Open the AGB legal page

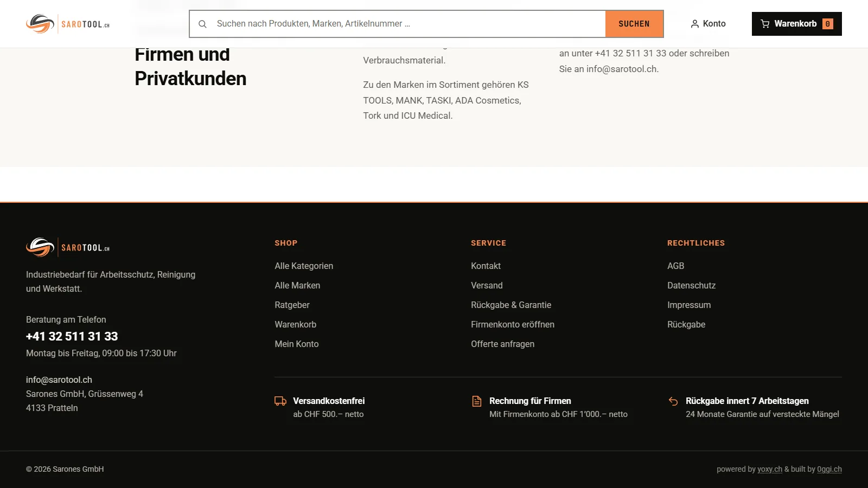click(675, 266)
